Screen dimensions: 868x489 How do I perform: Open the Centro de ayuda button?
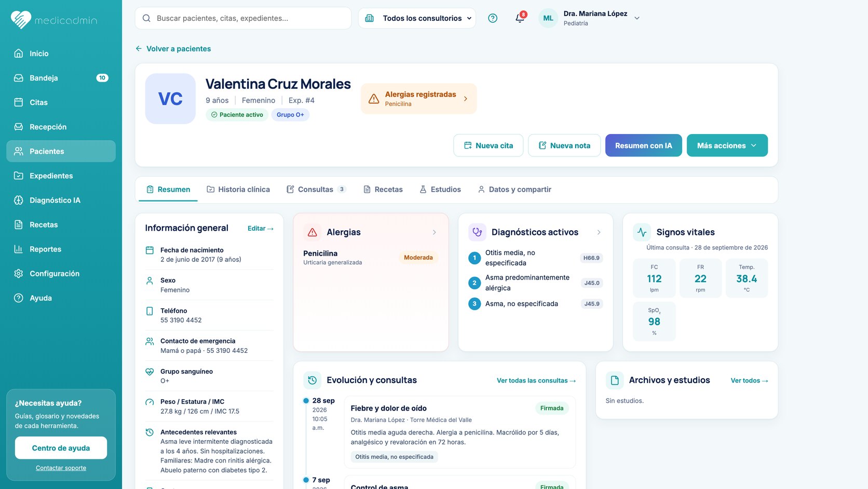[61, 448]
